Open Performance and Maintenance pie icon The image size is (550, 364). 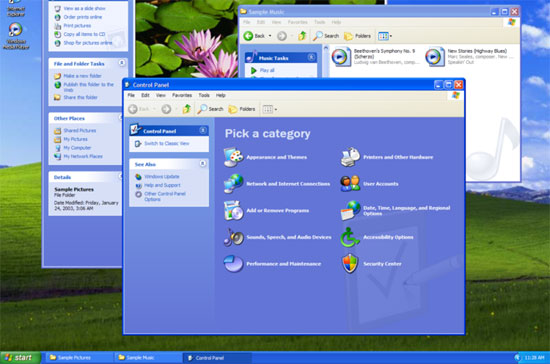233,264
